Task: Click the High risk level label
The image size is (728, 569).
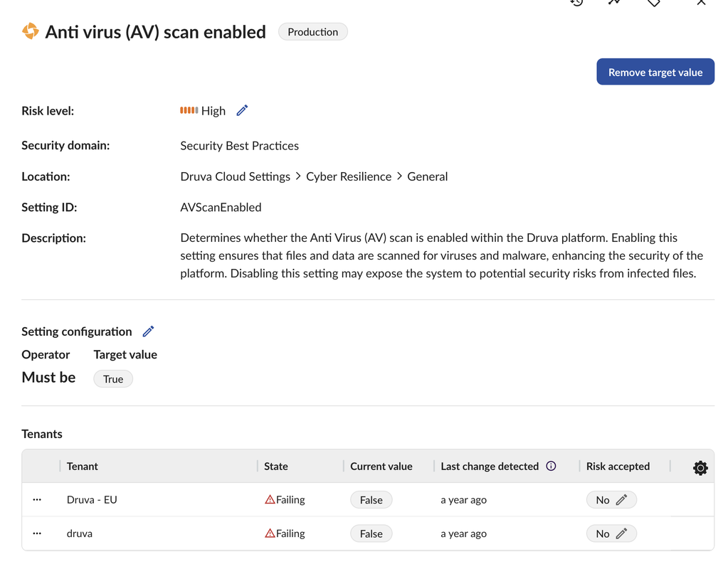Action: click(x=213, y=111)
